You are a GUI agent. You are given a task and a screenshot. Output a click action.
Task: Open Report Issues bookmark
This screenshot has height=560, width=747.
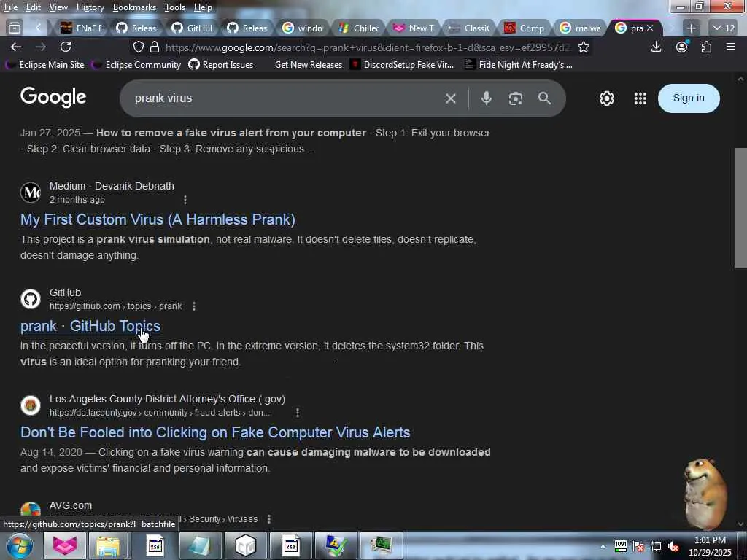tap(220, 65)
